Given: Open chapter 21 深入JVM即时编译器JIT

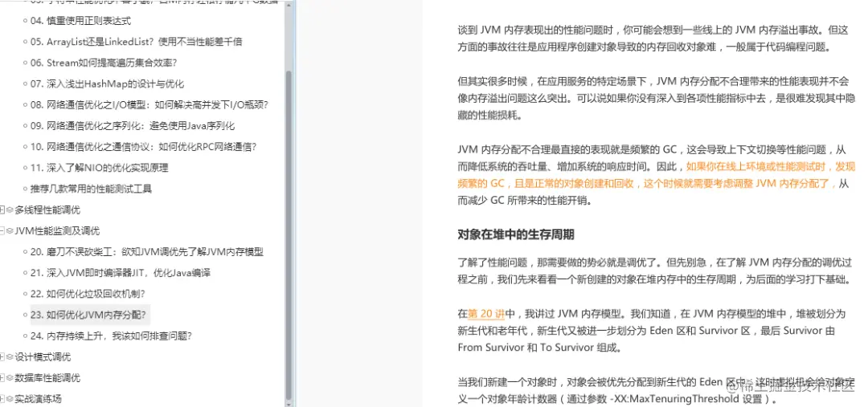Looking at the screenshot, I should [121, 273].
